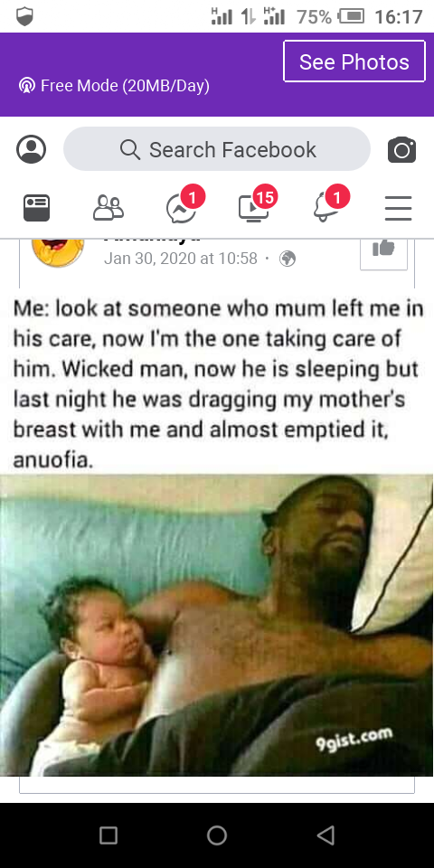Tap the public globe privacy icon
The image size is (434, 868).
tap(288, 259)
